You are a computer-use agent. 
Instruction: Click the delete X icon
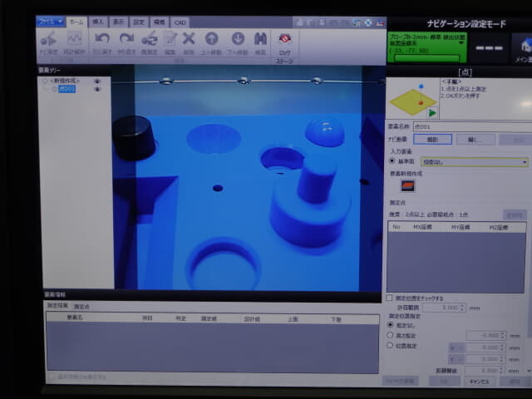189,39
